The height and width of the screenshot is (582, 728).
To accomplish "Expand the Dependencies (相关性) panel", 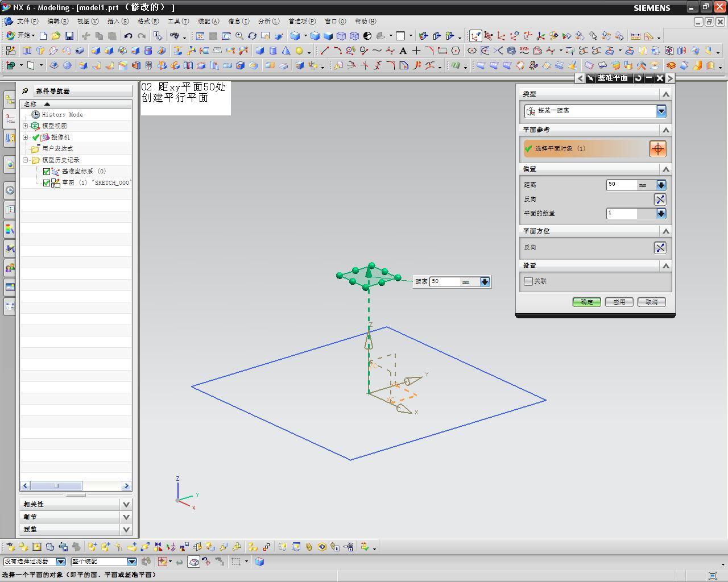I will click(126, 504).
